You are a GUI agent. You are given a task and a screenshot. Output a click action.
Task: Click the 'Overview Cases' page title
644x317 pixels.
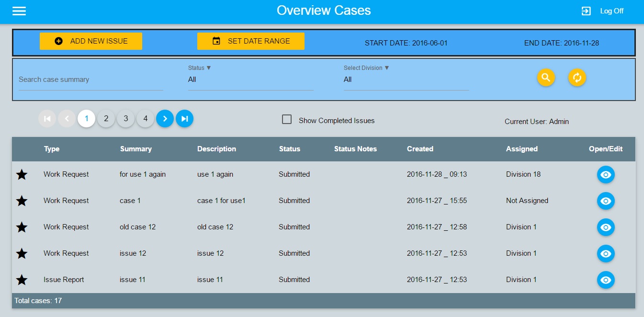tap(324, 11)
